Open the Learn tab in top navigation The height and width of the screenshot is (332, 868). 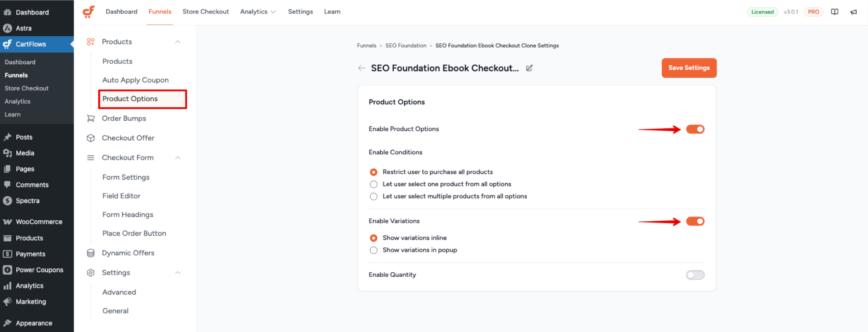(332, 12)
